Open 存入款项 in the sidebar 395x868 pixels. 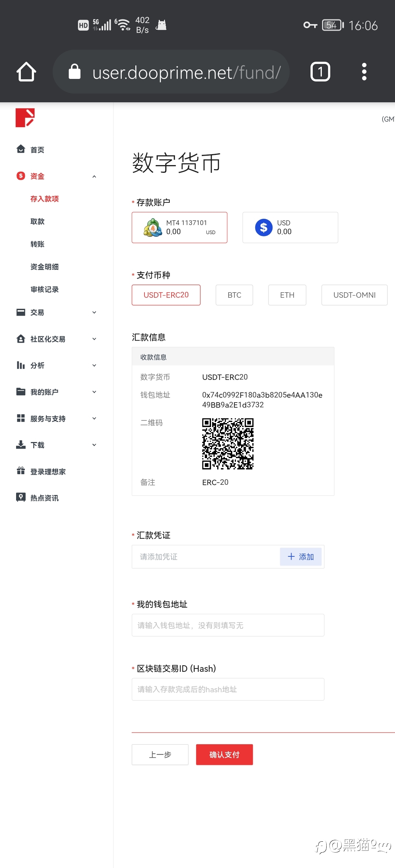pyautogui.click(x=45, y=199)
